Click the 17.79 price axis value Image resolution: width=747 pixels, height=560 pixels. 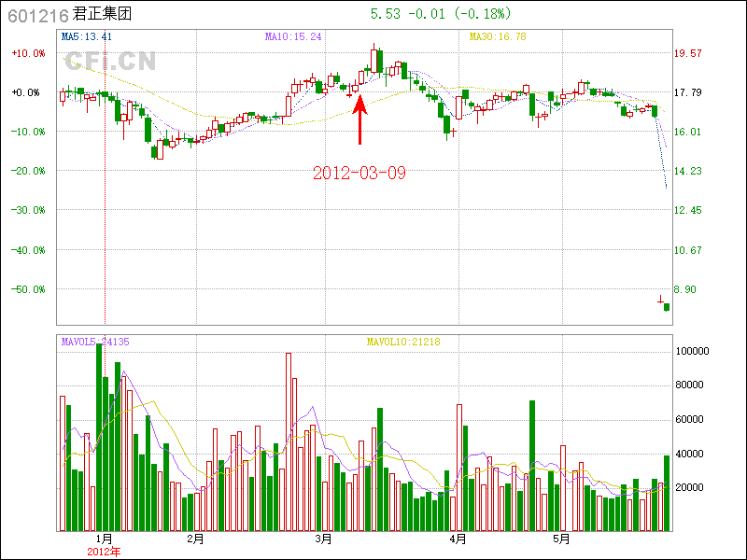tap(687, 92)
